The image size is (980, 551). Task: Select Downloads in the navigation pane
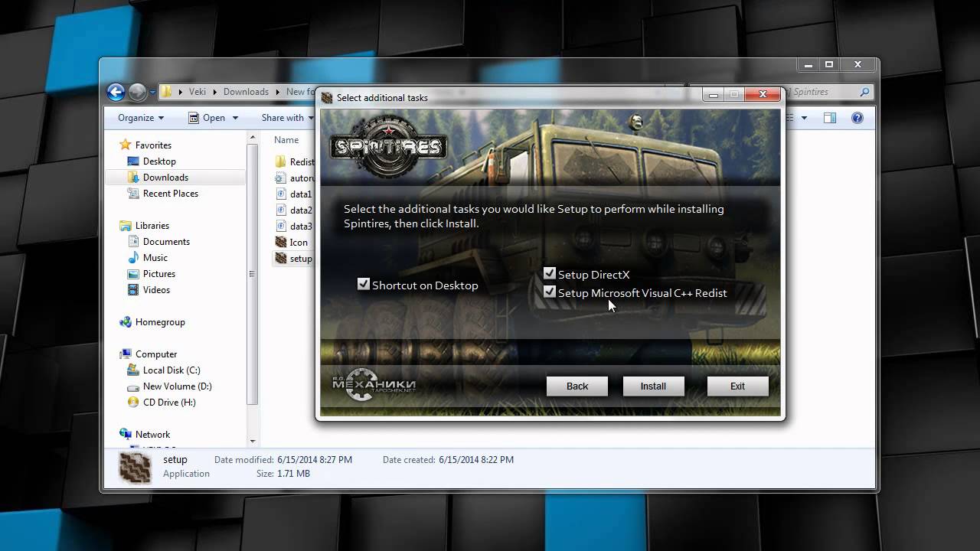point(165,178)
